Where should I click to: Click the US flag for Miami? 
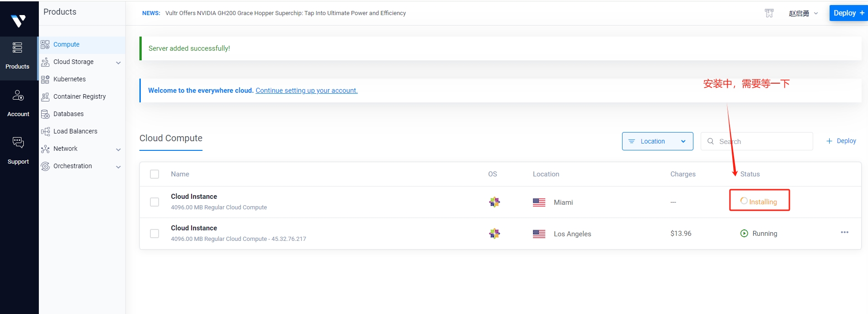[539, 202]
